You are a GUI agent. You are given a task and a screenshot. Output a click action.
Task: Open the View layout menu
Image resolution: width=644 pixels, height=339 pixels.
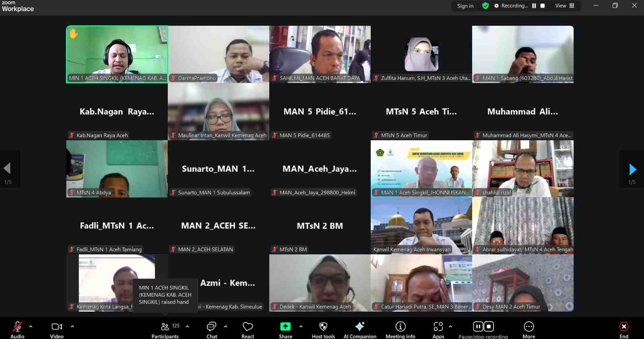[565, 6]
